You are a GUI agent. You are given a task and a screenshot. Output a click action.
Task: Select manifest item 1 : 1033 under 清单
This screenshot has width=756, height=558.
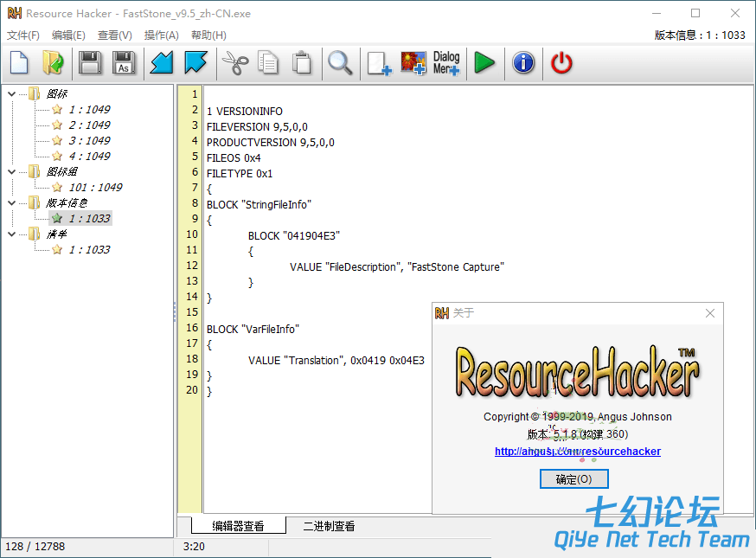89,249
